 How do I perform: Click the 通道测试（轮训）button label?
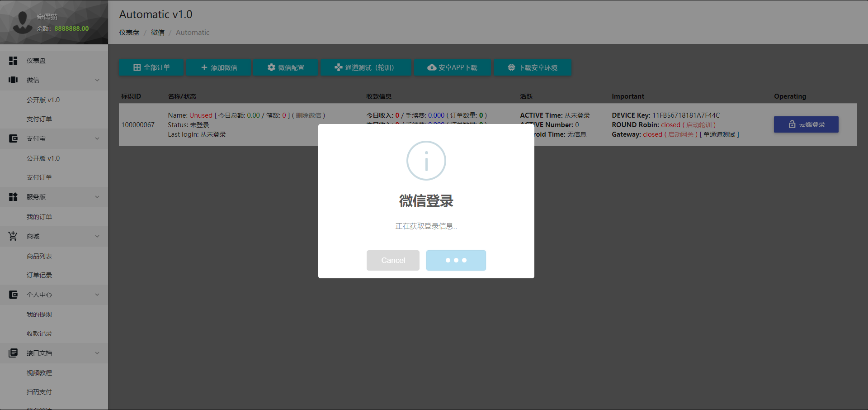(x=372, y=67)
